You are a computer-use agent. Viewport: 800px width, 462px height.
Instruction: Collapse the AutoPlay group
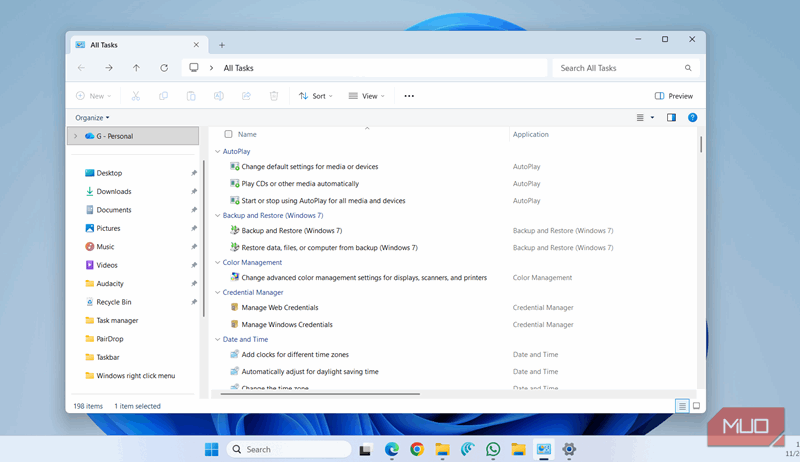[217, 151]
